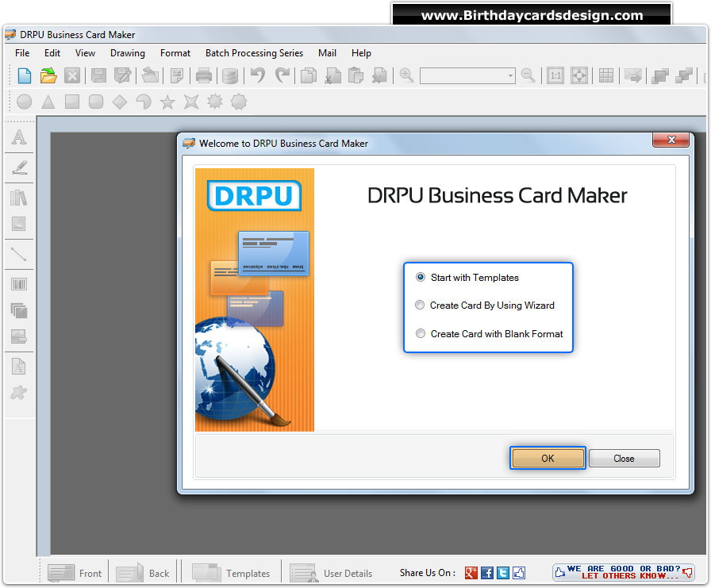The image size is (711, 588).
Task: Select the library books tool in sidebar
Action: [x=19, y=198]
